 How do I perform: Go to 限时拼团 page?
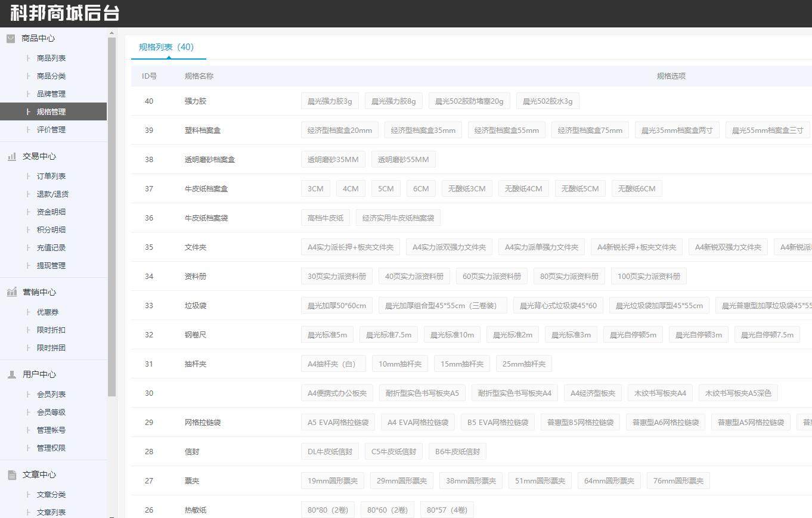51,348
